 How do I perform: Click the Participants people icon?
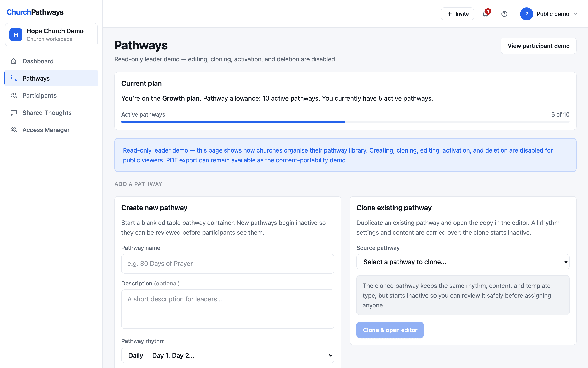(x=14, y=95)
